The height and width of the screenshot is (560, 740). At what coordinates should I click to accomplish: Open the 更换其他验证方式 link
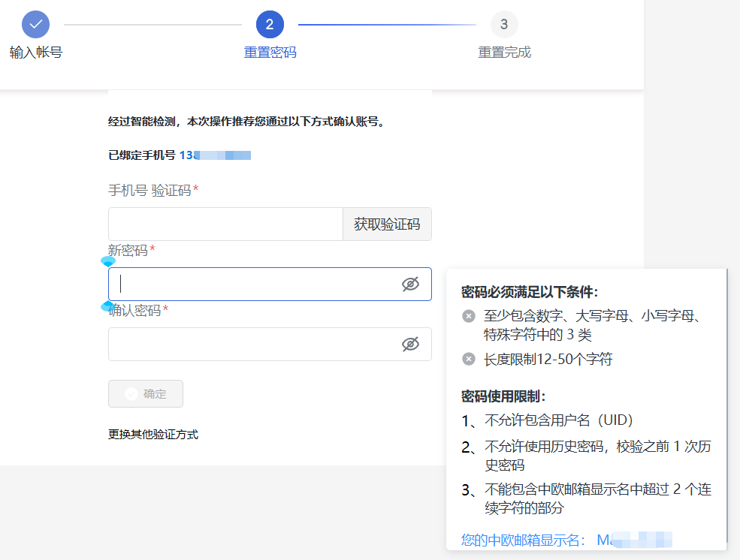(x=153, y=434)
